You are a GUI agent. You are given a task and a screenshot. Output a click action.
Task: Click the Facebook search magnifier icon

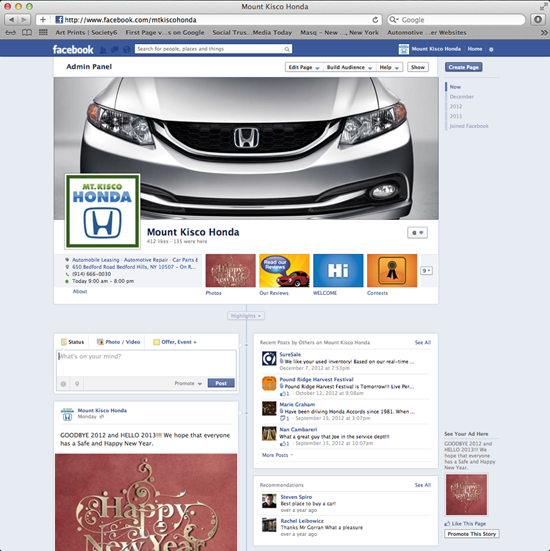coord(287,49)
